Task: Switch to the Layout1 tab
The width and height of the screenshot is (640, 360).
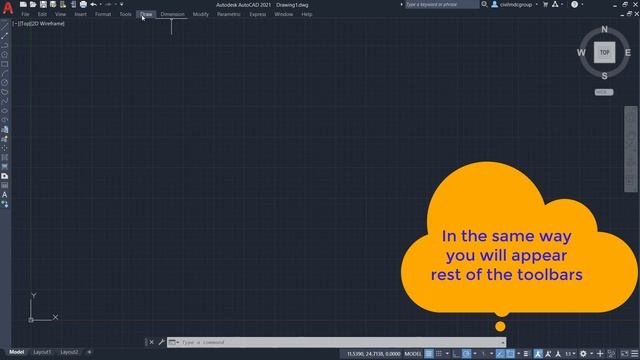Action: 42,352
